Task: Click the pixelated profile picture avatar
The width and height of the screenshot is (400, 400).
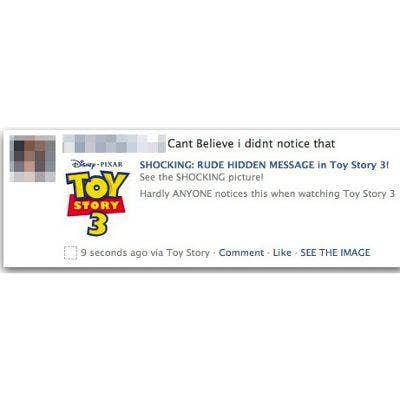Action: point(32,158)
